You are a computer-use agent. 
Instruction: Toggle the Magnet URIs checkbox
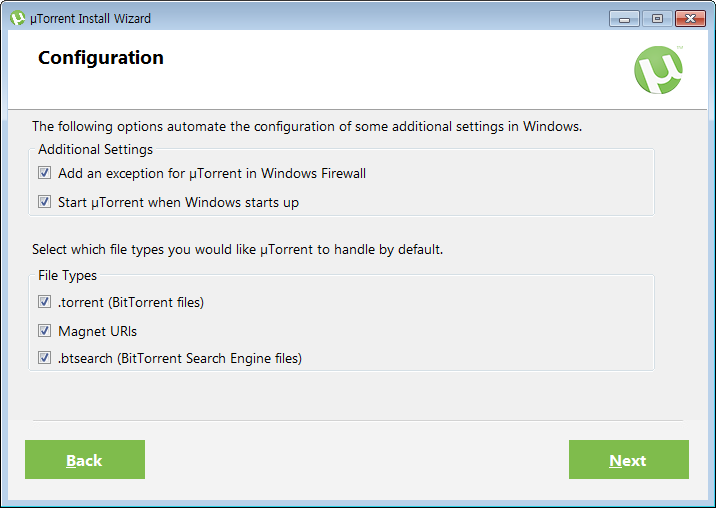pos(44,330)
